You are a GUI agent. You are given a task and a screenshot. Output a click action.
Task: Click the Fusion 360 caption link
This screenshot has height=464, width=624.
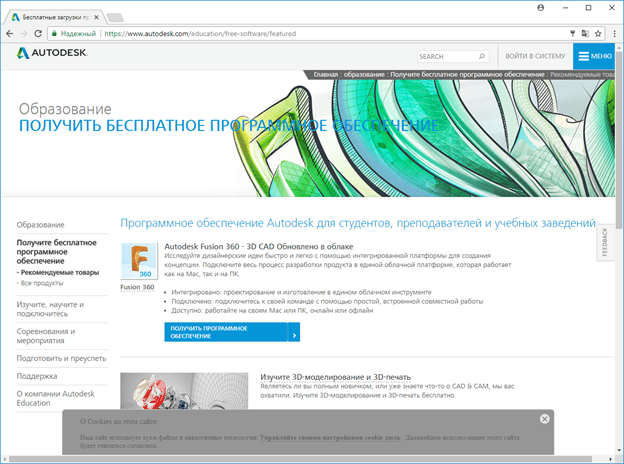[x=137, y=287]
